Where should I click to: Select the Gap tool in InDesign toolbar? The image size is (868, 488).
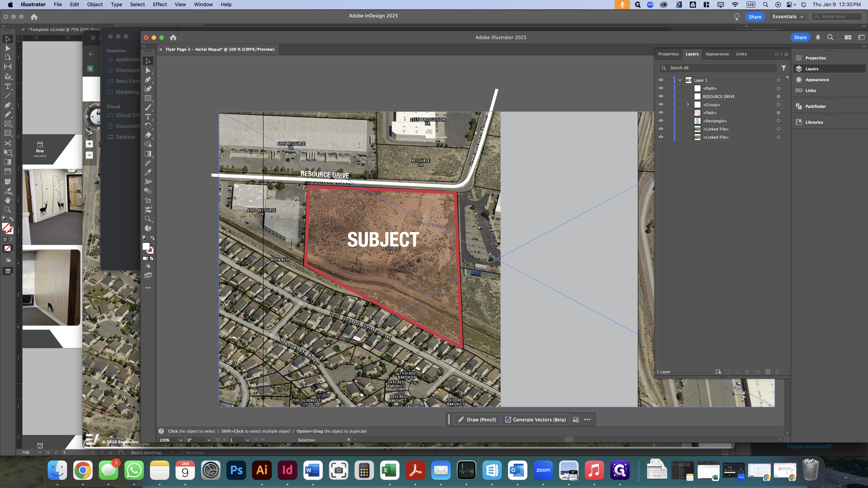tap(7, 66)
